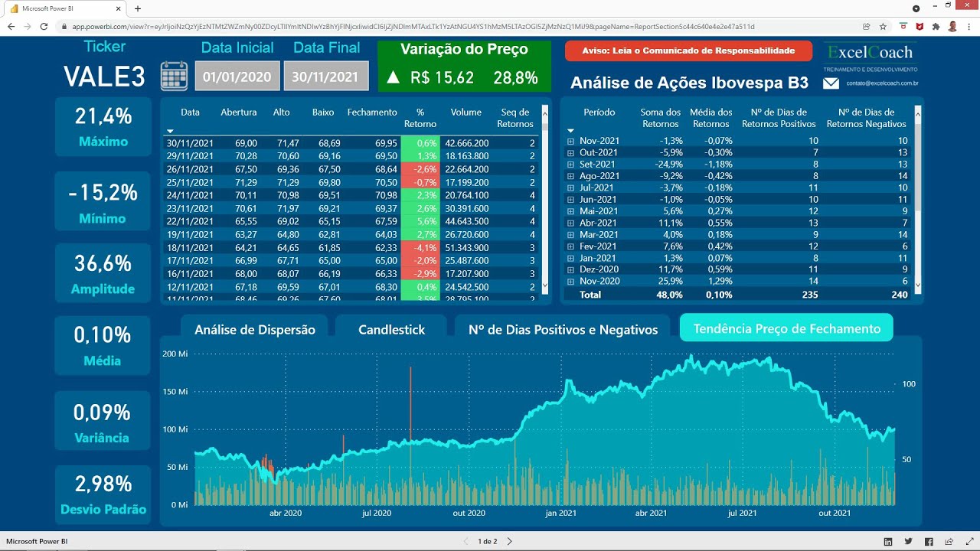This screenshot has height=551, width=980.
Task: Click the price table scroll-down arrow
Action: click(545, 285)
